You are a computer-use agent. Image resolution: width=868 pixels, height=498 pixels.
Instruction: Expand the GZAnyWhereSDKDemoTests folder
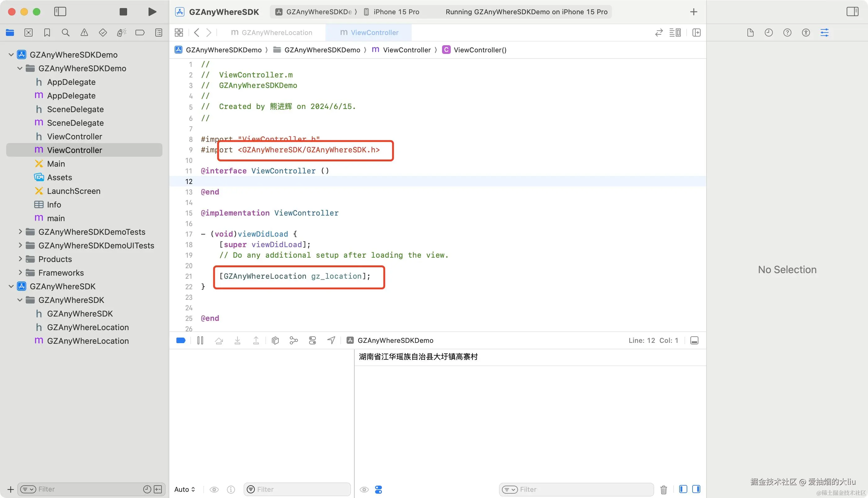click(x=20, y=232)
